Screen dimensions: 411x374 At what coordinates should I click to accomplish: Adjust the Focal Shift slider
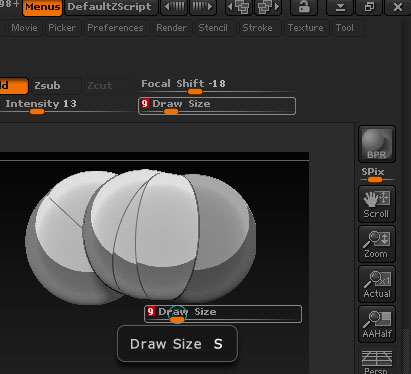[x=217, y=86]
